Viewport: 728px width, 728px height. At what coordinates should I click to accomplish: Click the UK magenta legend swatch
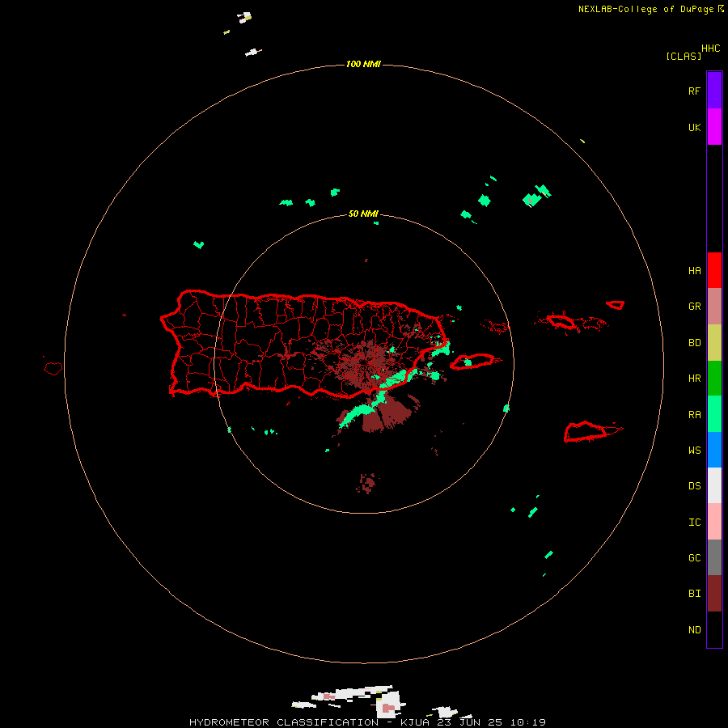[714, 127]
